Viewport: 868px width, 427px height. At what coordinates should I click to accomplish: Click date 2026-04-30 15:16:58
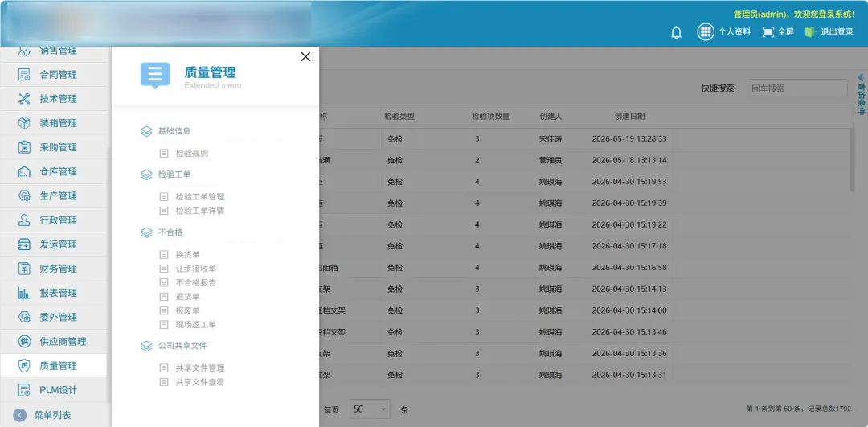[629, 268]
